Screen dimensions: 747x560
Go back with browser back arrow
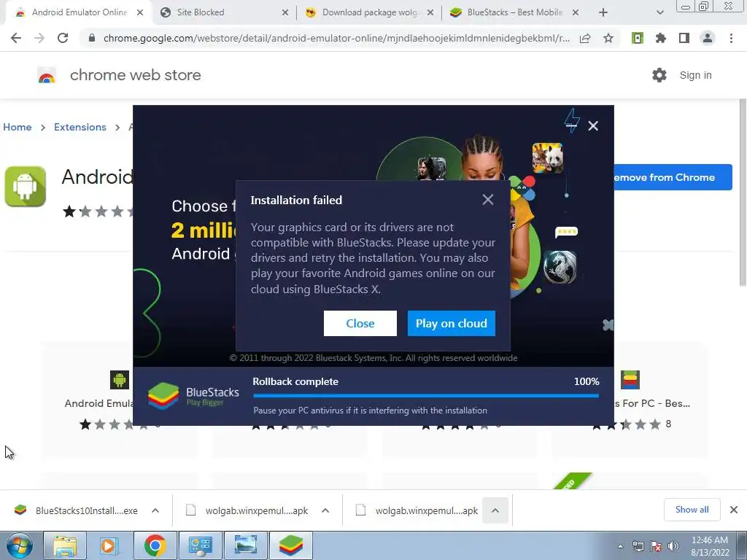tap(16, 38)
